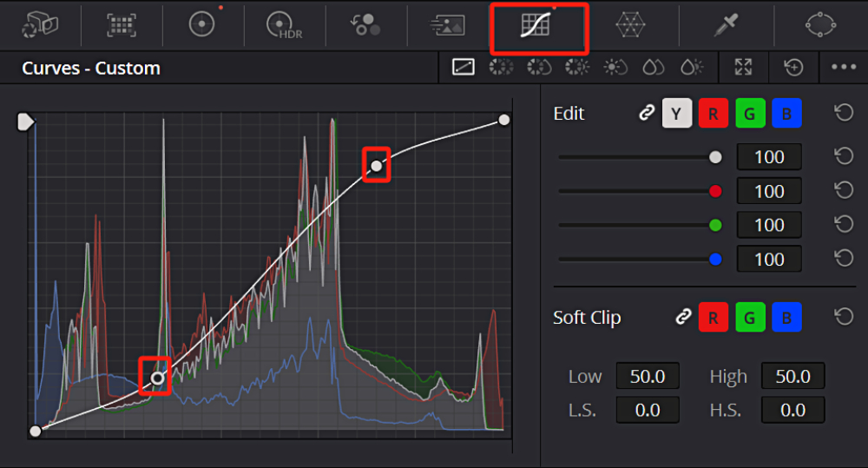
Task: Open the Qualifier eyedropper palette
Action: click(727, 25)
